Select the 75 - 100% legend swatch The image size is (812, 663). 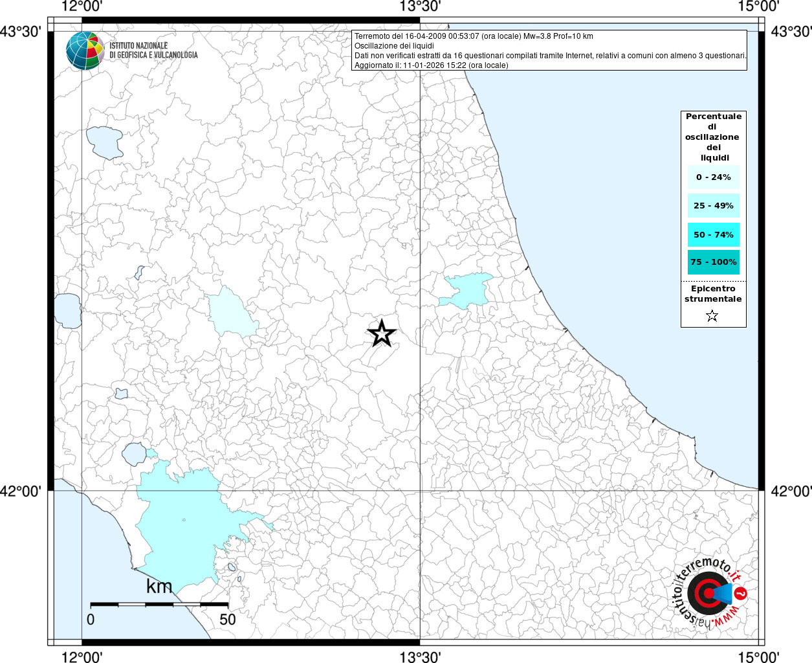pyautogui.click(x=714, y=262)
